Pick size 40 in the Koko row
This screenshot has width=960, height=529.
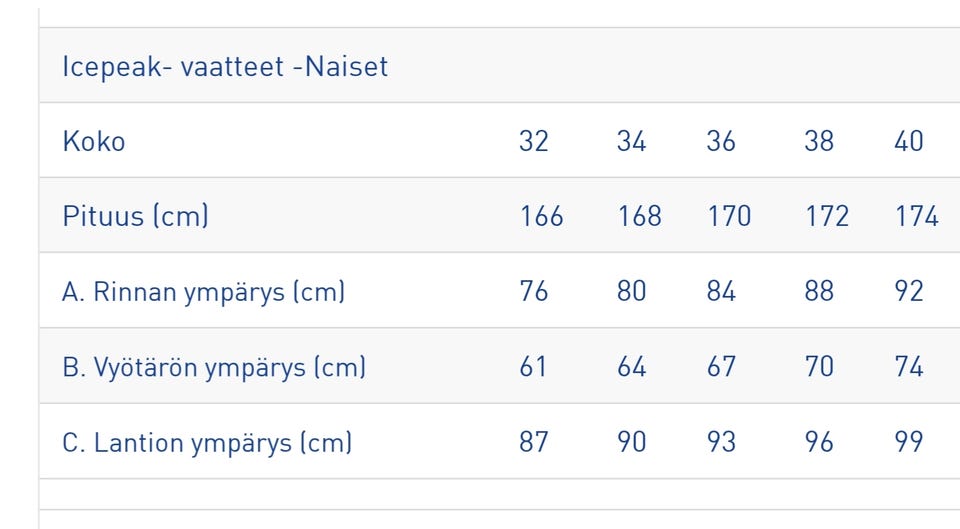click(x=909, y=141)
